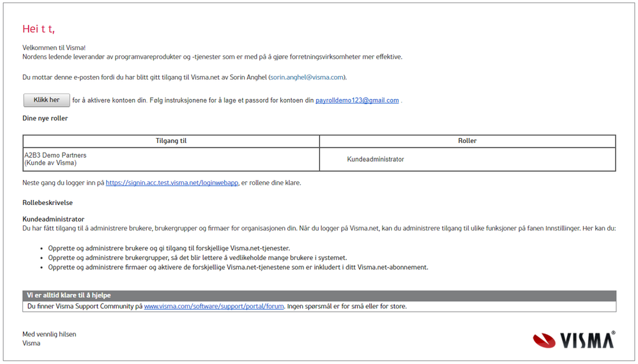638x364 pixels.
Task: Click the Visma logo
Action: coord(573,340)
